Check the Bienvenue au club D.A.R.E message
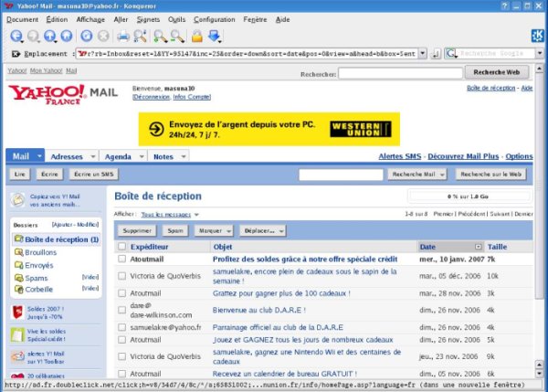Screen dimensions: 548x392 (121, 310)
